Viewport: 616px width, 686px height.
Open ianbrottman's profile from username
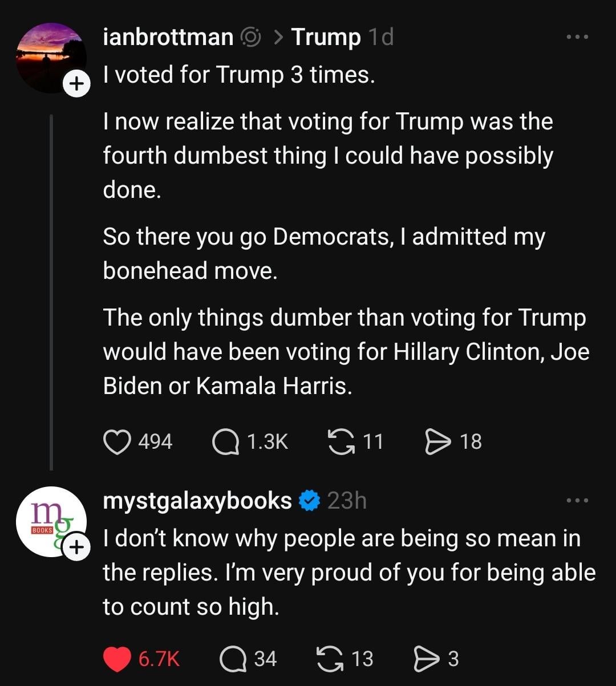168,38
